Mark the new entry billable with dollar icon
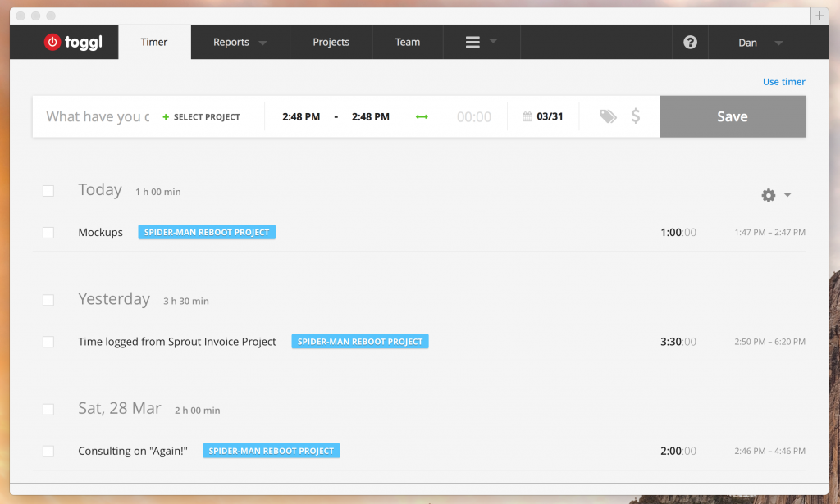 (635, 116)
